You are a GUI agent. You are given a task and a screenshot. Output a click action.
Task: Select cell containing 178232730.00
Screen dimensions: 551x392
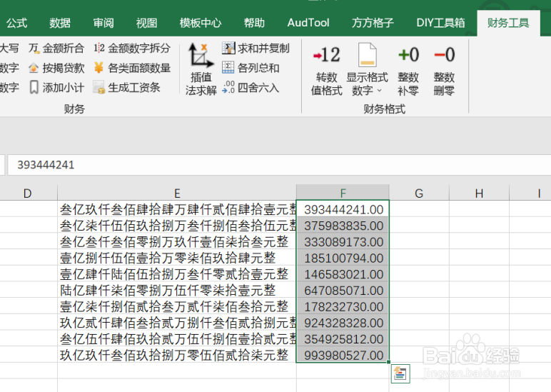(343, 306)
